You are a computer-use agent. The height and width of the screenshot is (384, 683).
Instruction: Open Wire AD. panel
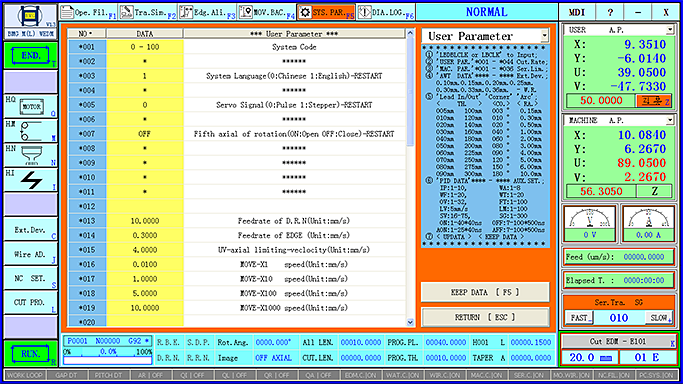pos(30,254)
